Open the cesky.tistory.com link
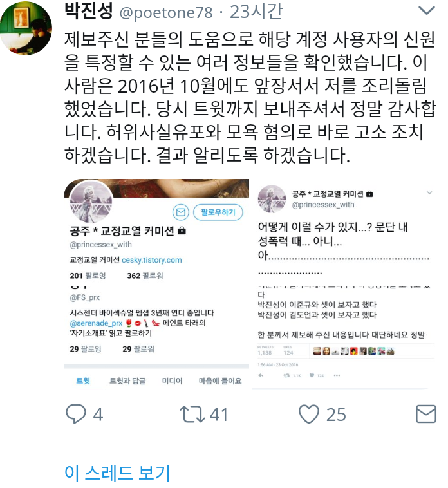This screenshot has height=488, width=448. click(151, 260)
